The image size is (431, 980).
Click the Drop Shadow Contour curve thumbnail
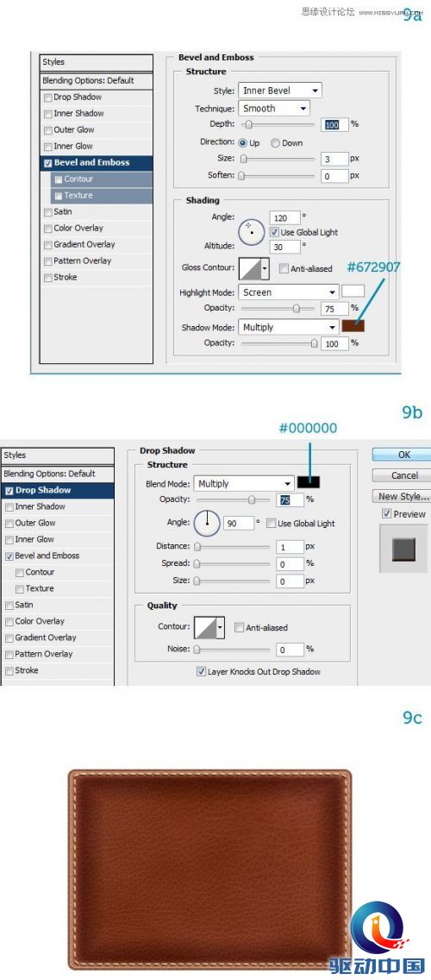click(x=205, y=627)
